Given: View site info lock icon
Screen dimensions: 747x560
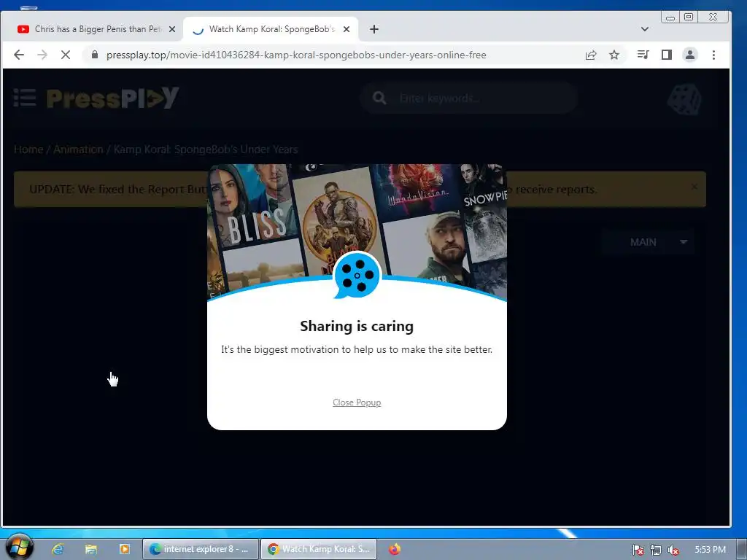Looking at the screenshot, I should [x=95, y=55].
